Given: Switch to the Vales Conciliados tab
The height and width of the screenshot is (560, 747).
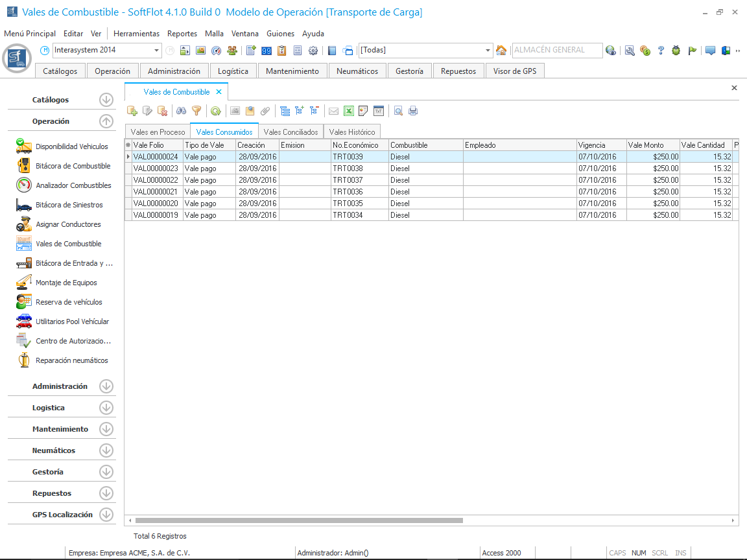Looking at the screenshot, I should point(290,132).
